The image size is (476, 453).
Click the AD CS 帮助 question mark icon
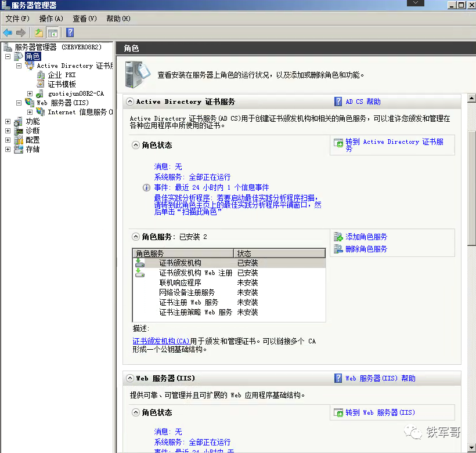point(338,102)
